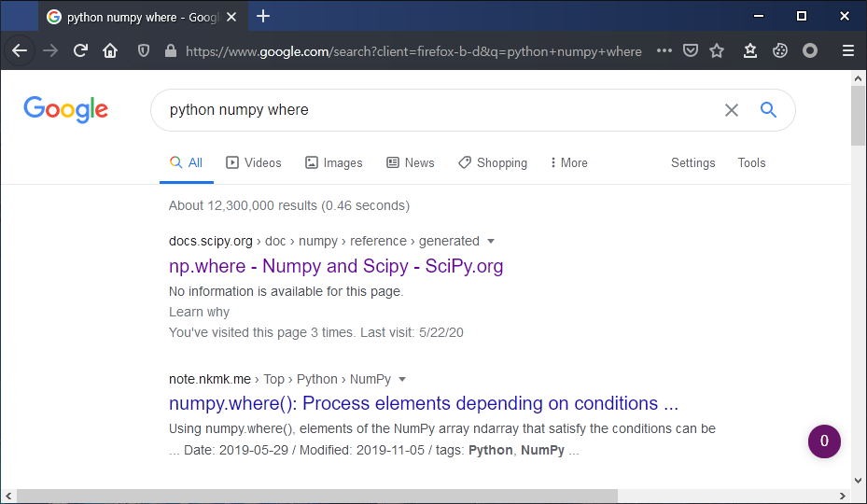Expand docs.scipy.org result options arrow

[x=491, y=241]
